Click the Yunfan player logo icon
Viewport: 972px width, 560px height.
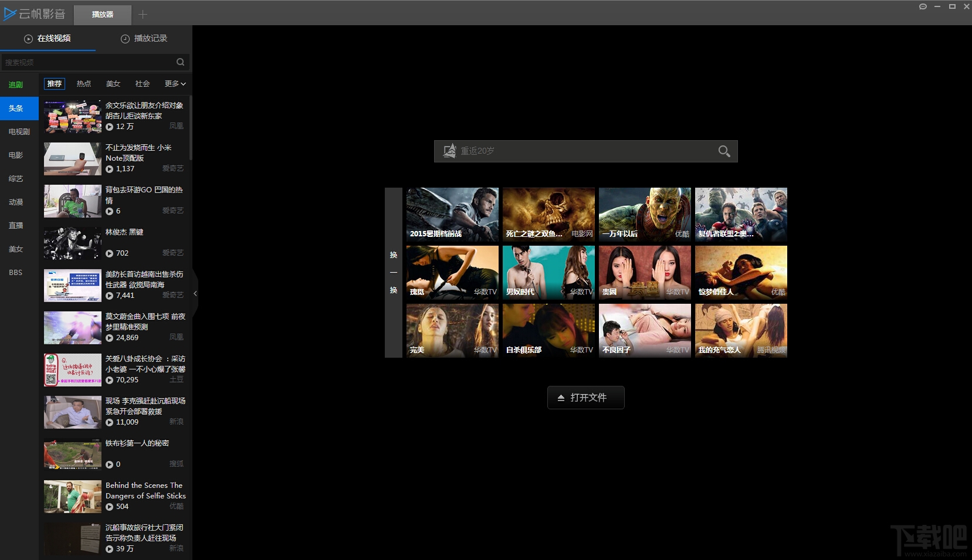tap(9, 13)
